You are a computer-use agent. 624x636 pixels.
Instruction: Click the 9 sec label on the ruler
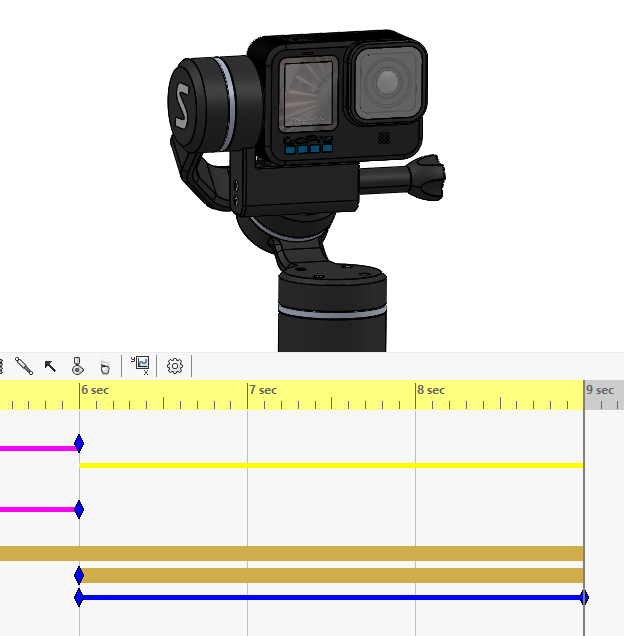click(600, 390)
